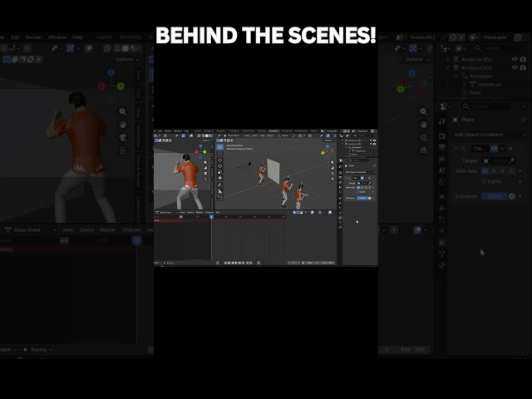Toggle Only Show Selected in center dope sheet header
The width and height of the screenshot is (532, 399).
click(294, 213)
